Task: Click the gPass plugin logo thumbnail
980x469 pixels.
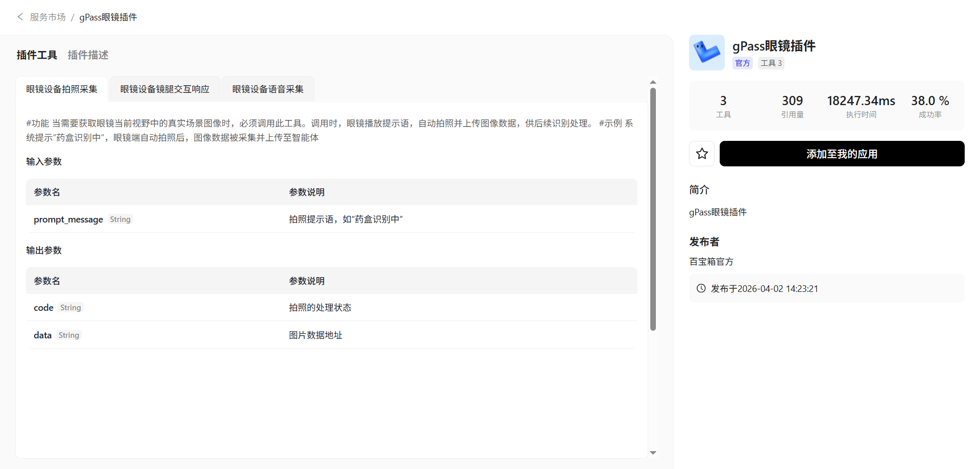Action: pos(707,53)
